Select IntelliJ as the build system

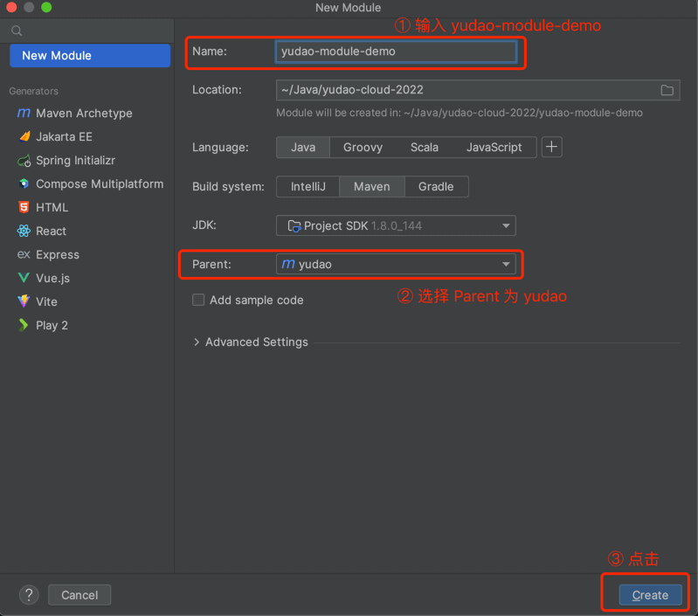pos(308,187)
